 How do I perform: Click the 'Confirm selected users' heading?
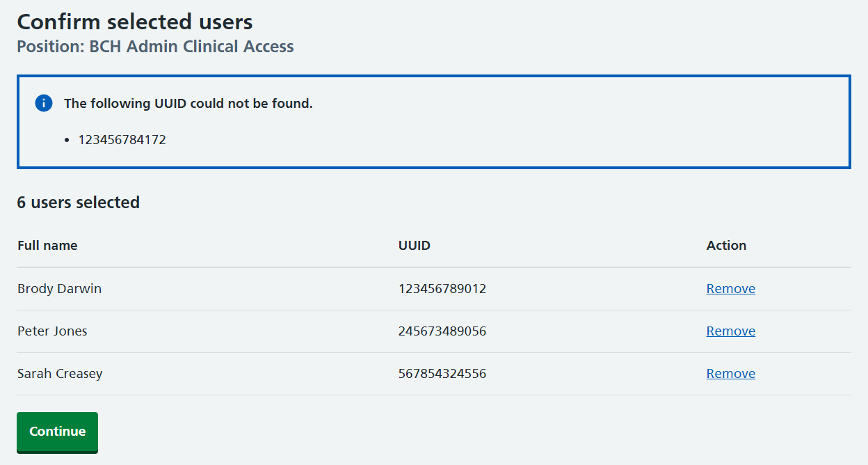(x=135, y=22)
